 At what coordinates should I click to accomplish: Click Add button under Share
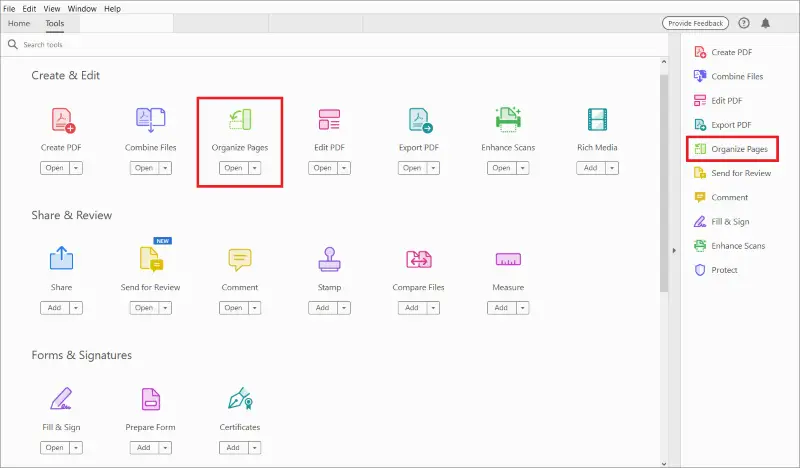tap(55, 308)
